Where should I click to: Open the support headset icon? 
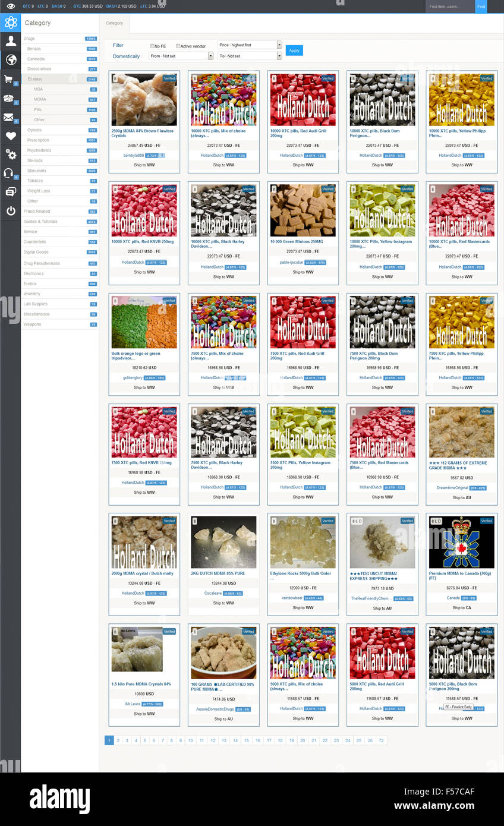tap(9, 173)
